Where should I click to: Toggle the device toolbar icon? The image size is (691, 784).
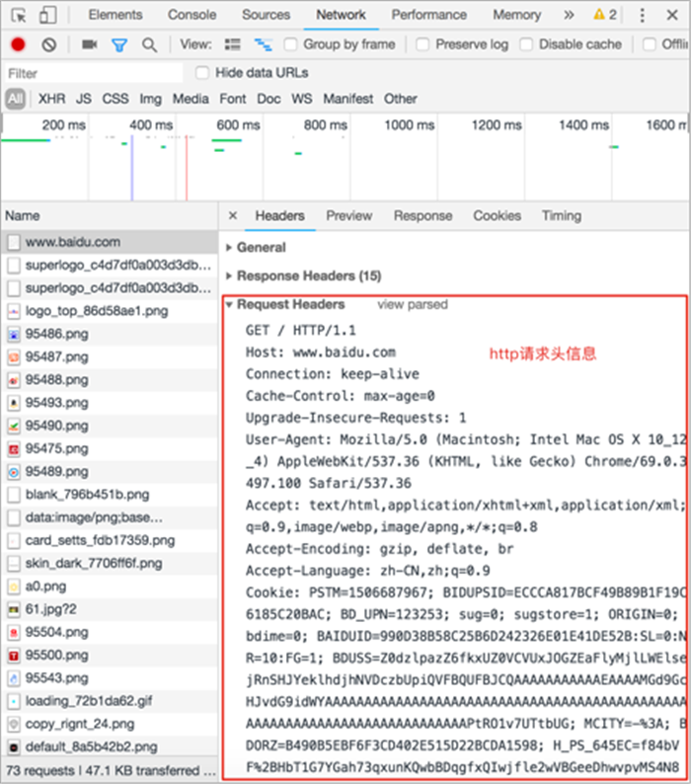pyautogui.click(x=48, y=15)
